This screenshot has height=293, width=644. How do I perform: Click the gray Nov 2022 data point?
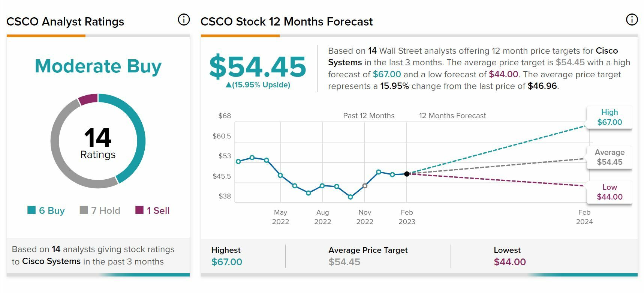(x=365, y=186)
